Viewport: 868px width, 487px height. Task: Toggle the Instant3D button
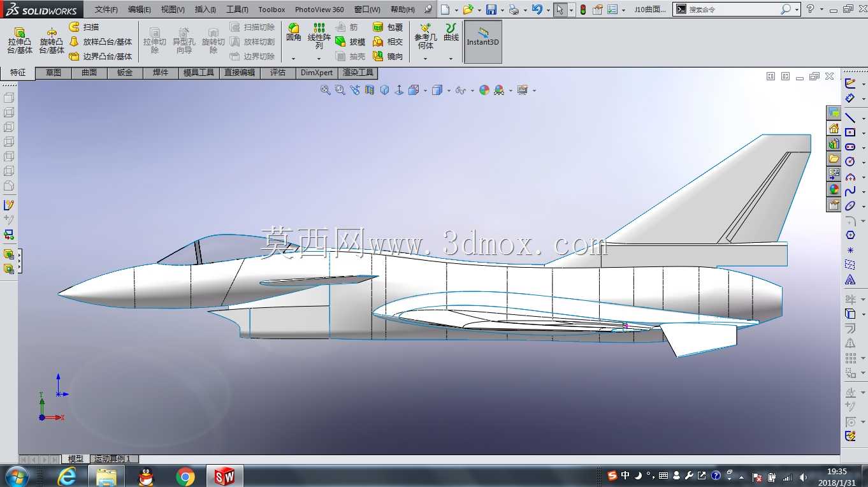coord(483,41)
